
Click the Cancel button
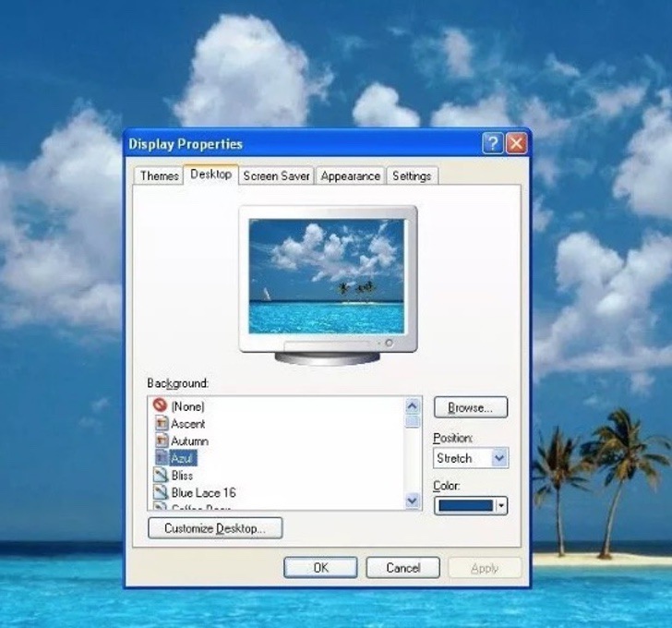click(x=402, y=568)
